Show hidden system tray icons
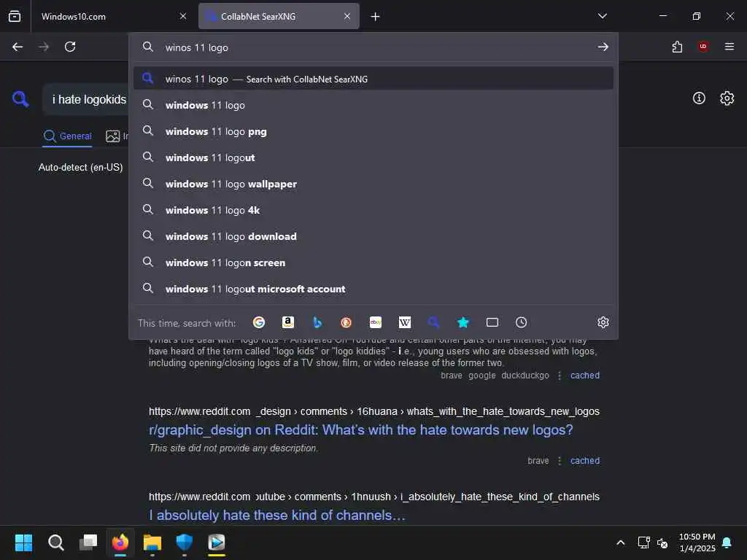Image resolution: width=747 pixels, height=560 pixels. click(x=620, y=542)
